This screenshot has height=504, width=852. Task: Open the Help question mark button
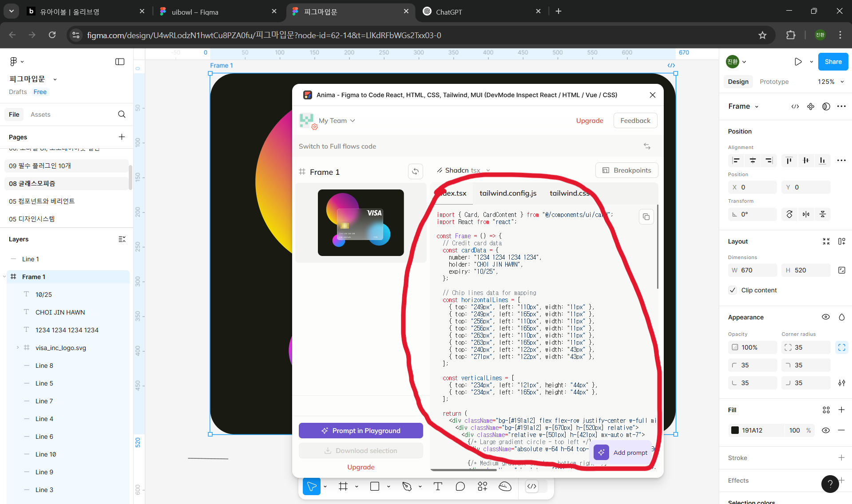(830, 484)
